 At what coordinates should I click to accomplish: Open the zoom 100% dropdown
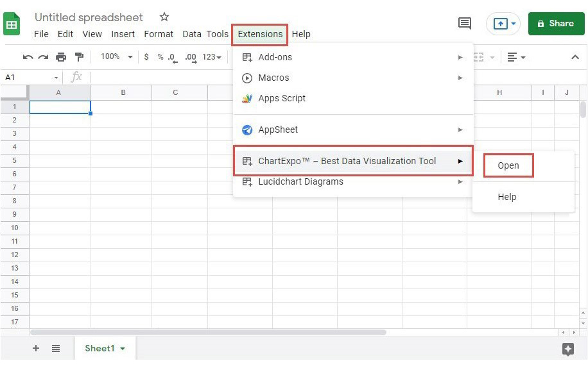[x=130, y=57]
